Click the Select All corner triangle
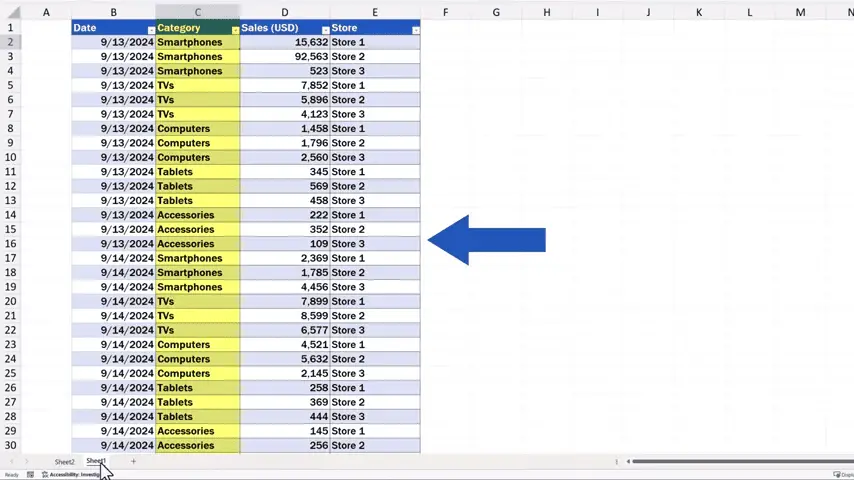This screenshot has height=480, width=854. pyautogui.click(x=12, y=13)
